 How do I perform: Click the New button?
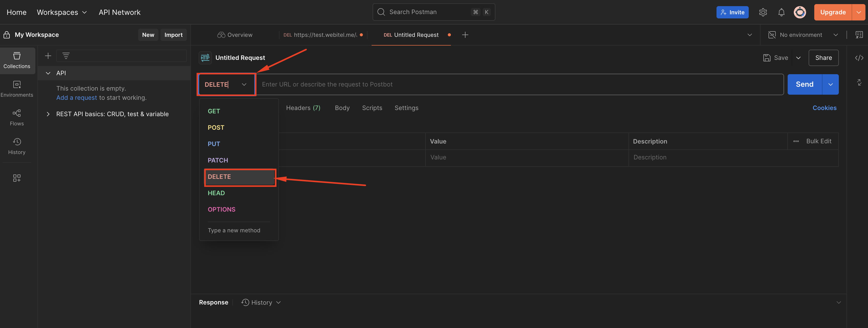tap(148, 35)
